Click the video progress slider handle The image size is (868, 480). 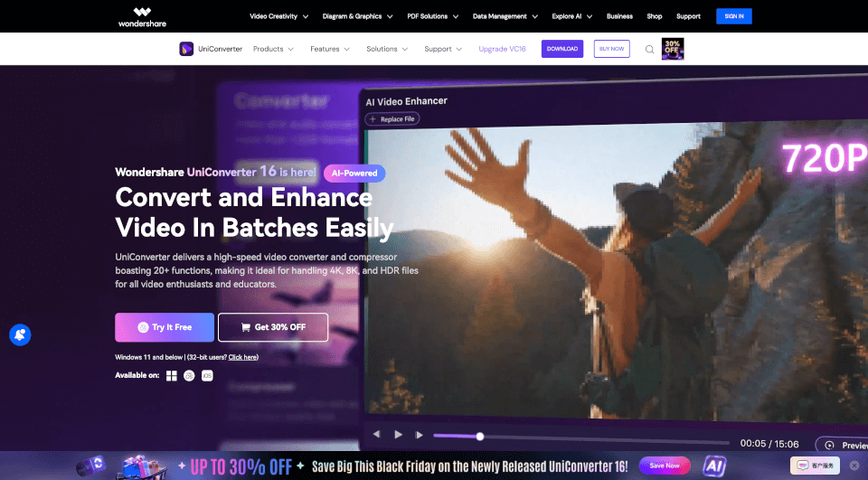480,436
